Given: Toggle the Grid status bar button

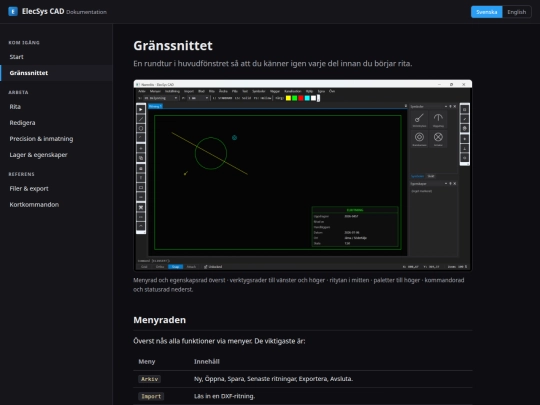Looking at the screenshot, I should coord(144,267).
